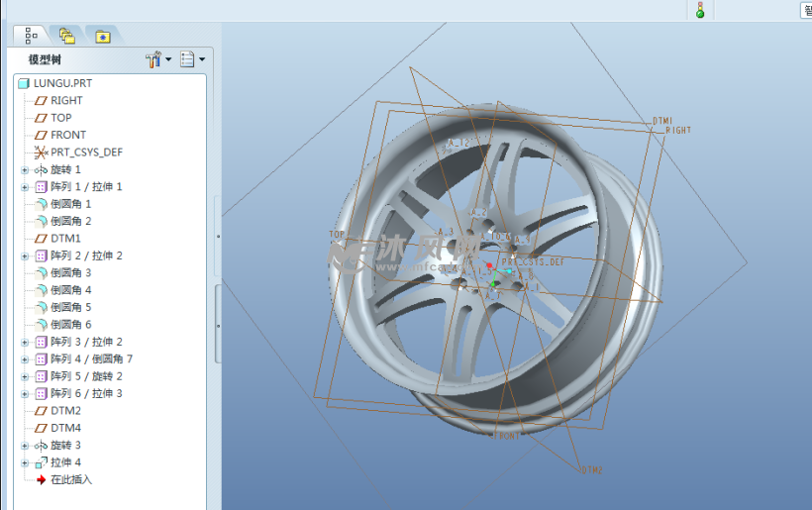Select the 阵列 5 / 旋转 2 pattern
The height and width of the screenshot is (510, 812).
[86, 376]
